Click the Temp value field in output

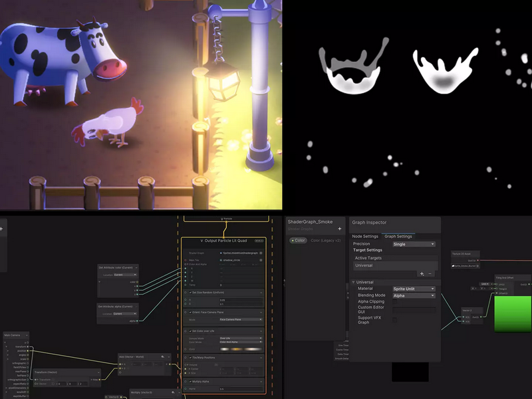pos(241,285)
